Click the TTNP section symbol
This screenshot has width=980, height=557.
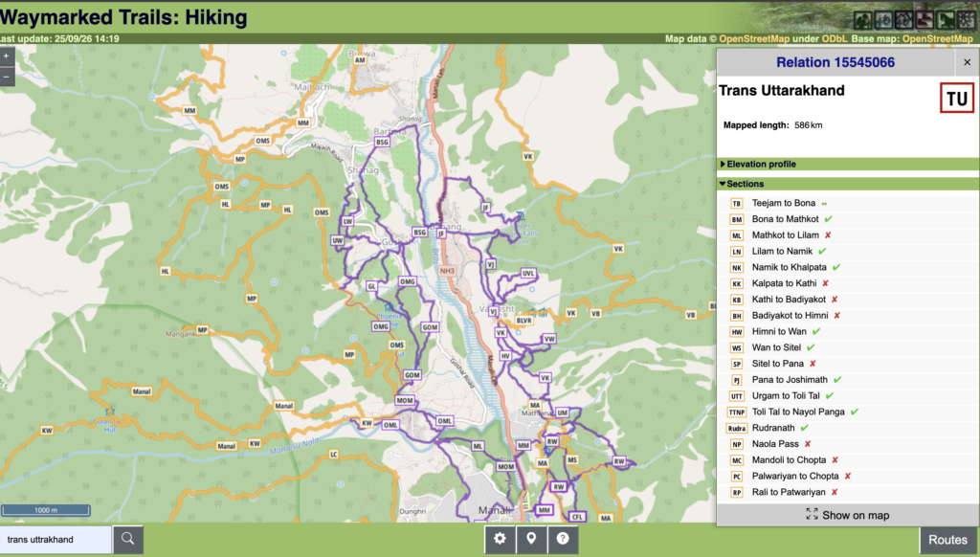click(737, 412)
